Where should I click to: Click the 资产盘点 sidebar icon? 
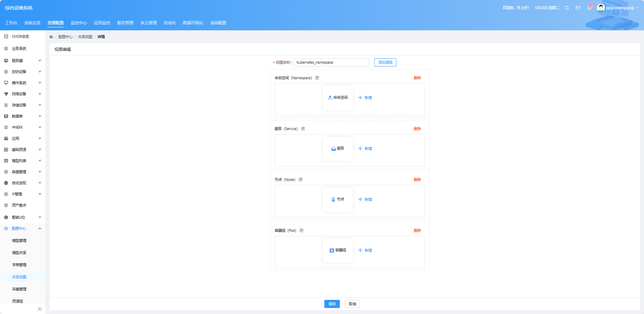coord(6,205)
